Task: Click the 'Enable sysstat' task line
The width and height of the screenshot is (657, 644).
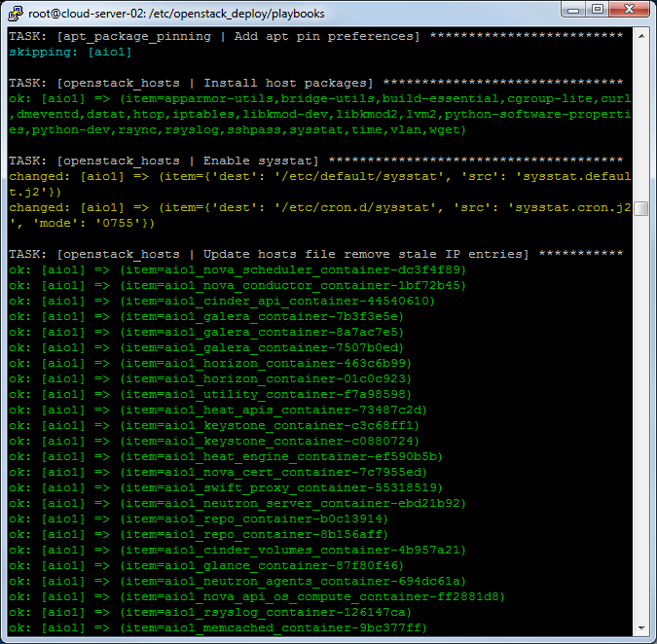Action: 316,161
